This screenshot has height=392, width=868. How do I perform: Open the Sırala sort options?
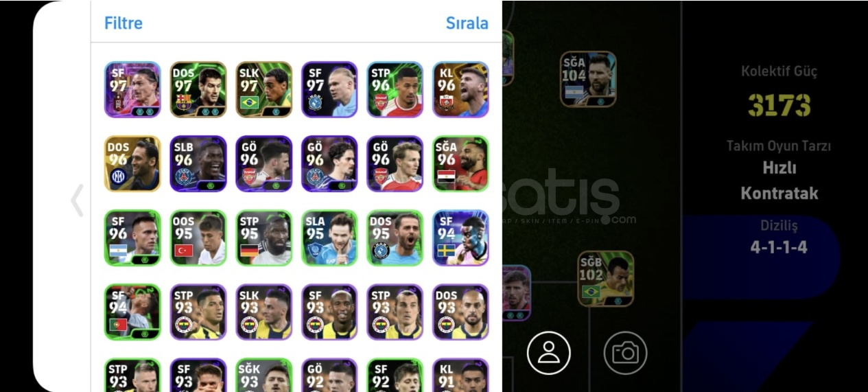[x=467, y=23]
